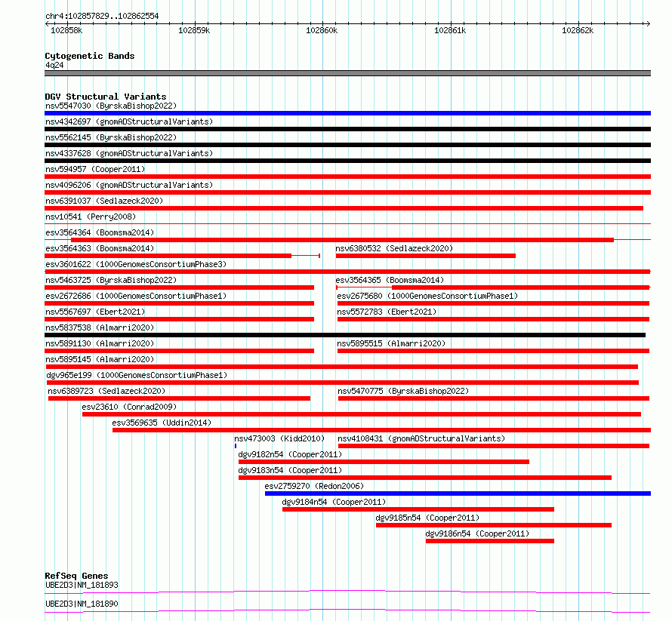The width and height of the screenshot is (672, 621).
Task: Click nsv4096206 (gnomADStructuralVariants) label
Action: tap(129, 185)
